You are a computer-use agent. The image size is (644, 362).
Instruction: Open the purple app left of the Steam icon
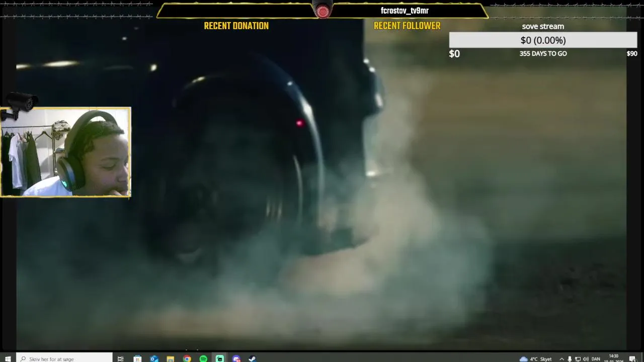click(236, 358)
